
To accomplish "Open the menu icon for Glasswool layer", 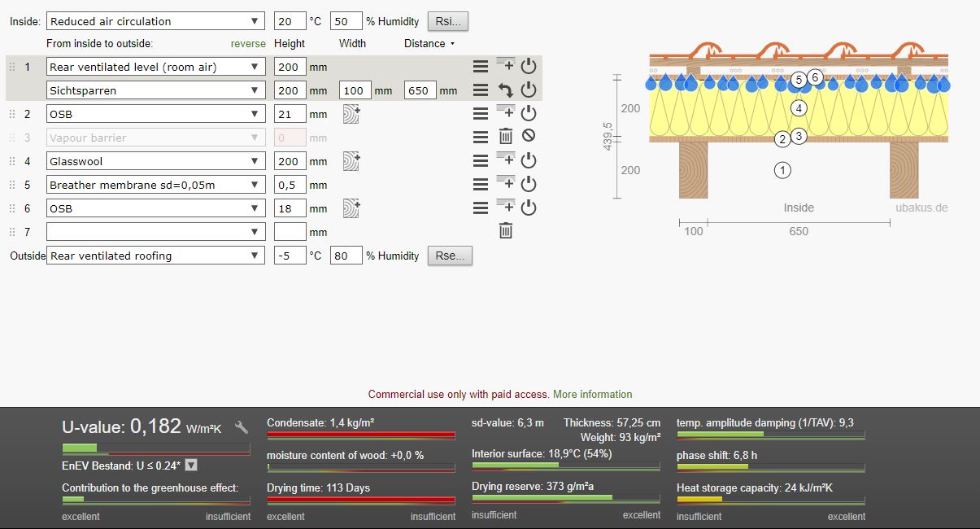I will tap(481, 161).
